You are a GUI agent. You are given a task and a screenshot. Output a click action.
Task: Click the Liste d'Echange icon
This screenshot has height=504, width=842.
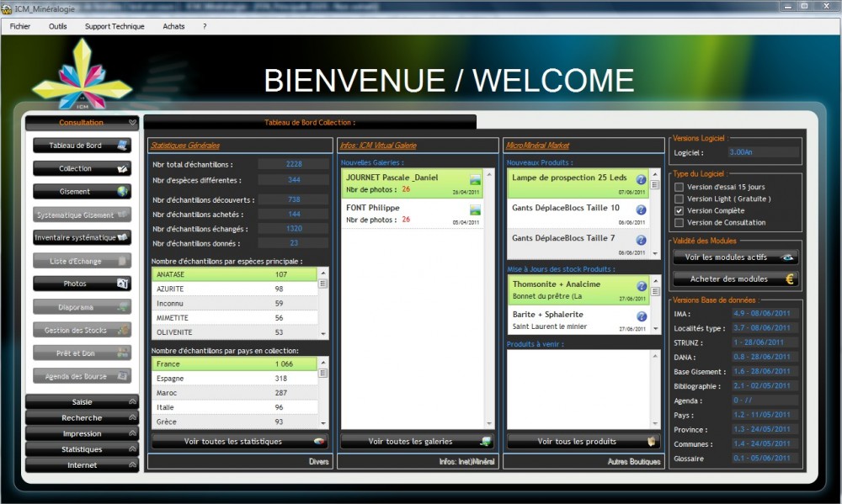pyautogui.click(x=122, y=261)
